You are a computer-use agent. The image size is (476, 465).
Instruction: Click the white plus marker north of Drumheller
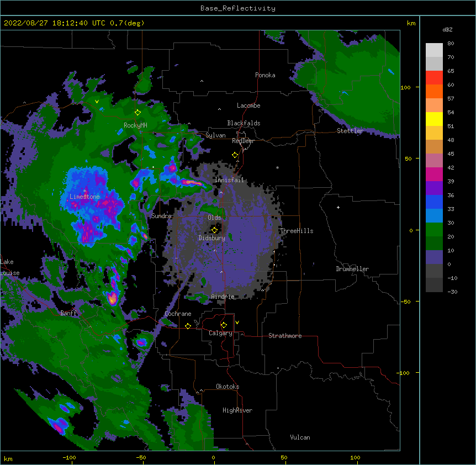(x=338, y=207)
